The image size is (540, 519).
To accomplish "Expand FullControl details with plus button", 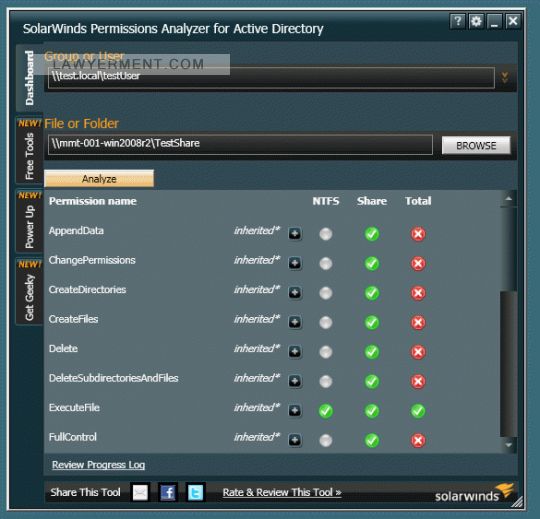I will 295,440.
